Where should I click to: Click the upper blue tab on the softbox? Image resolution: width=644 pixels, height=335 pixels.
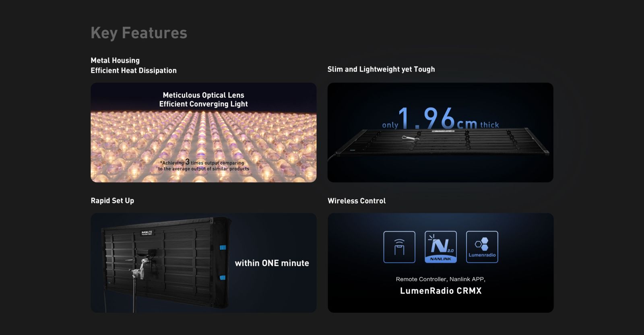click(223, 247)
